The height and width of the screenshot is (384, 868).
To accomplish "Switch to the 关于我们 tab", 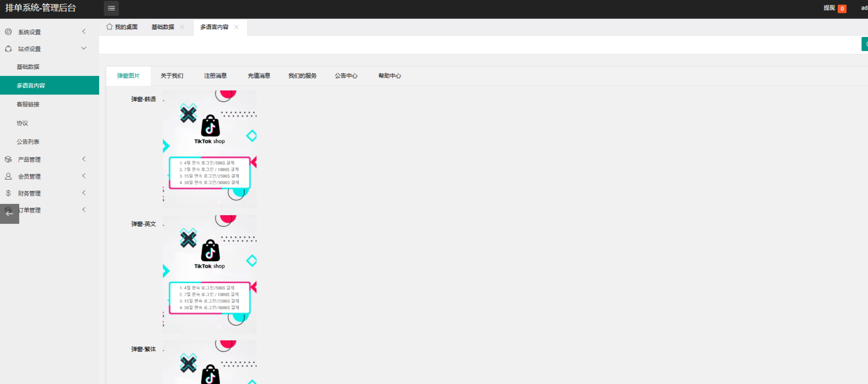I will click(x=172, y=76).
